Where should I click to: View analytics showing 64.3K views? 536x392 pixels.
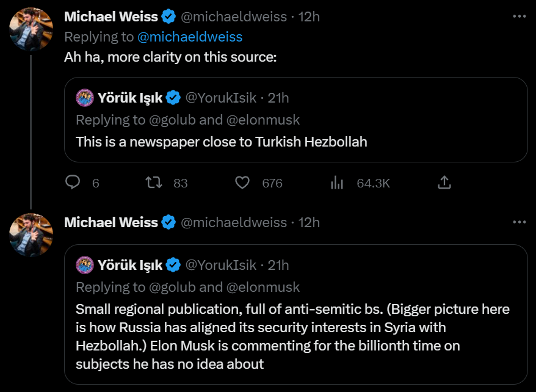coord(337,183)
